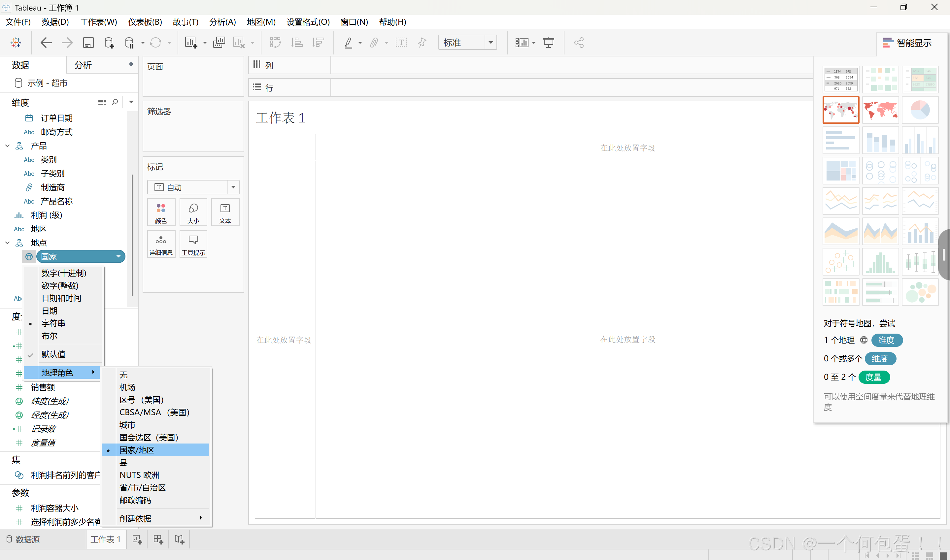The height and width of the screenshot is (560, 950).
Task: Check the 默认值 menu option
Action: (53, 354)
